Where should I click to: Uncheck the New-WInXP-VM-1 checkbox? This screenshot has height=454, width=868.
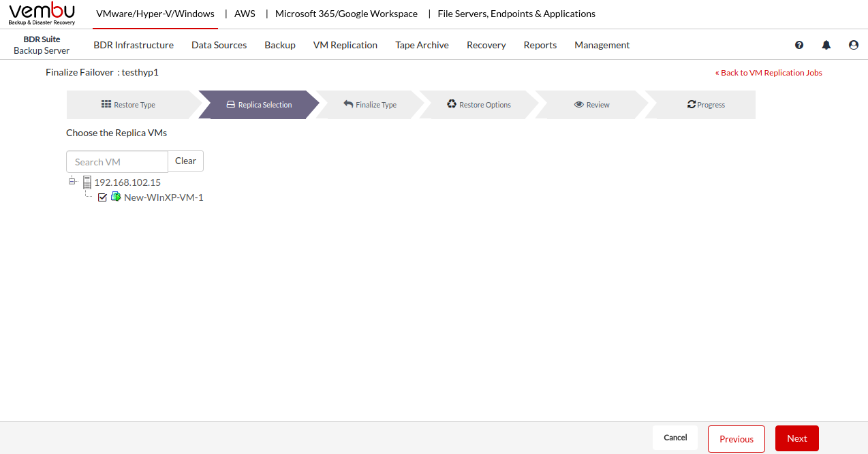tap(103, 197)
